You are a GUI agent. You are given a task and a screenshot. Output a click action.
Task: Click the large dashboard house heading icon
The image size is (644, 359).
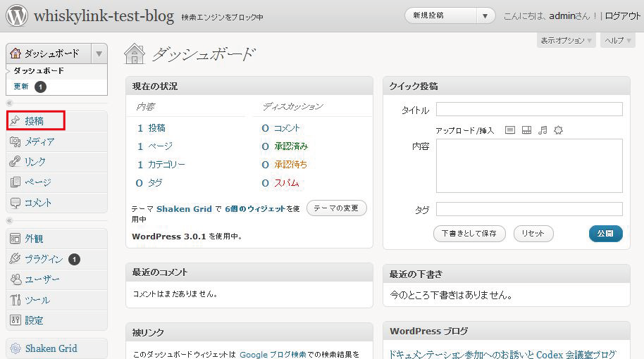[x=135, y=53]
